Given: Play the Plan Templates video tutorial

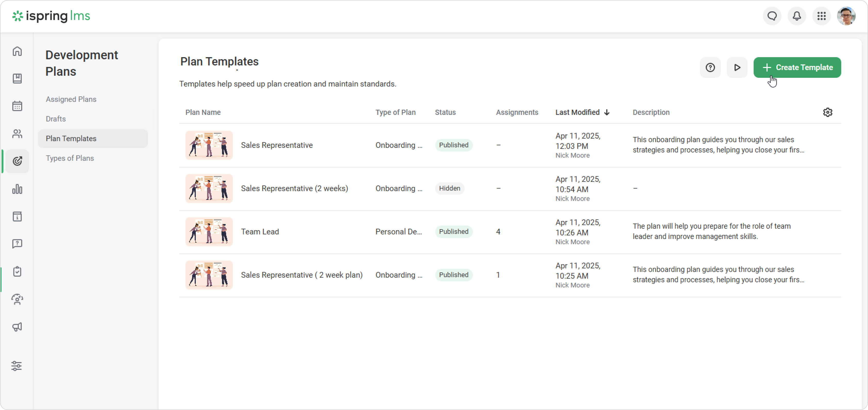Looking at the screenshot, I should 737,67.
